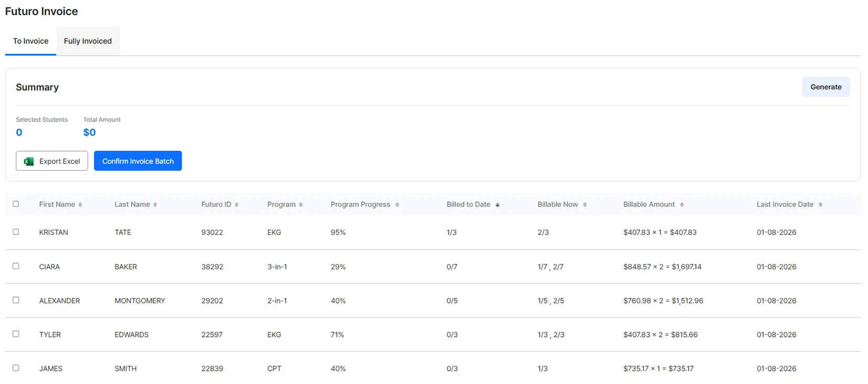Tick the checkbox for Ciara Baker
The width and height of the screenshot is (868, 384).
coord(16,266)
